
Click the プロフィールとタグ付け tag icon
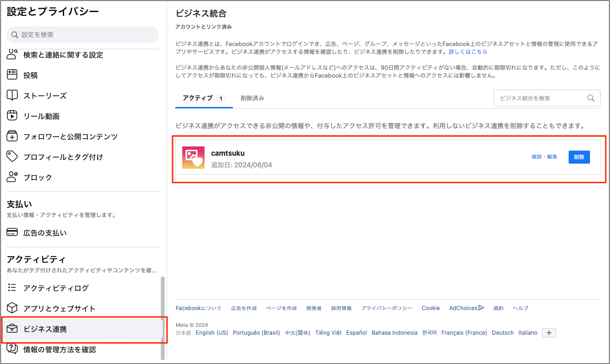12,157
